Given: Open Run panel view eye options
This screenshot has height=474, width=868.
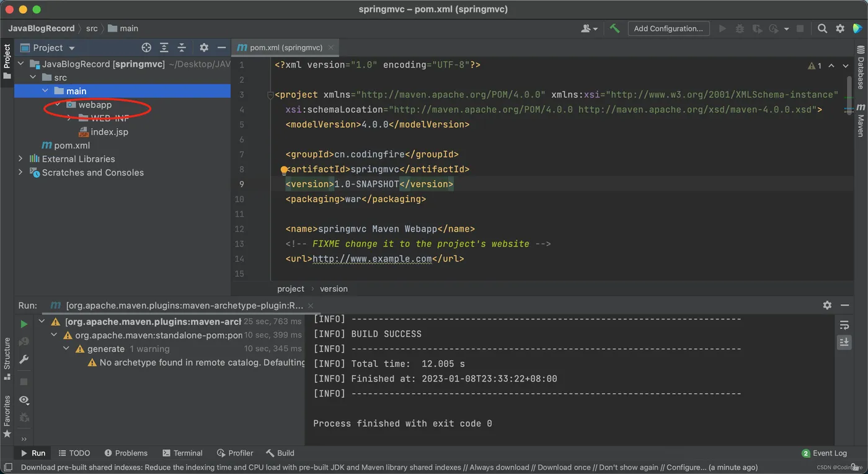Looking at the screenshot, I should tap(24, 400).
